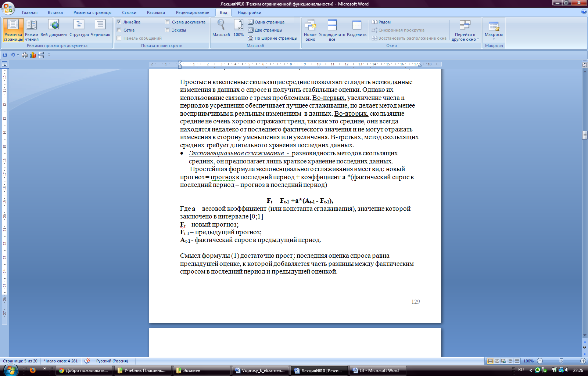Switch to Outline view (Структура)

pos(79,29)
